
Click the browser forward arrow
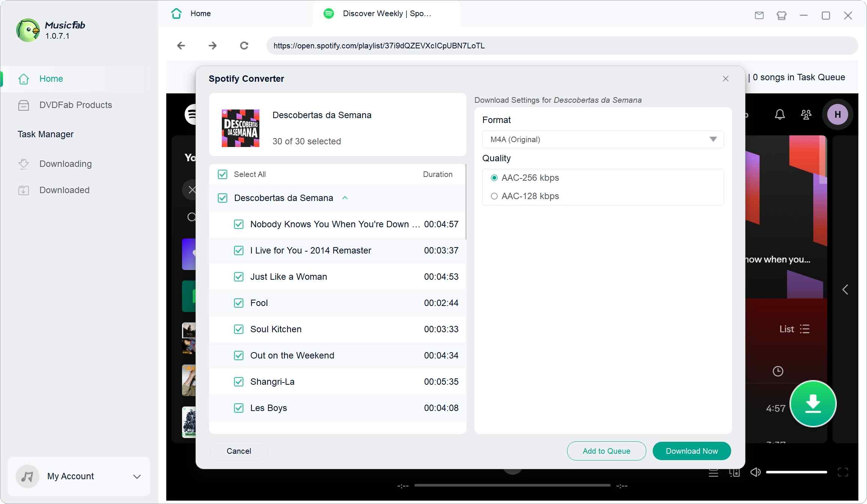tap(212, 46)
